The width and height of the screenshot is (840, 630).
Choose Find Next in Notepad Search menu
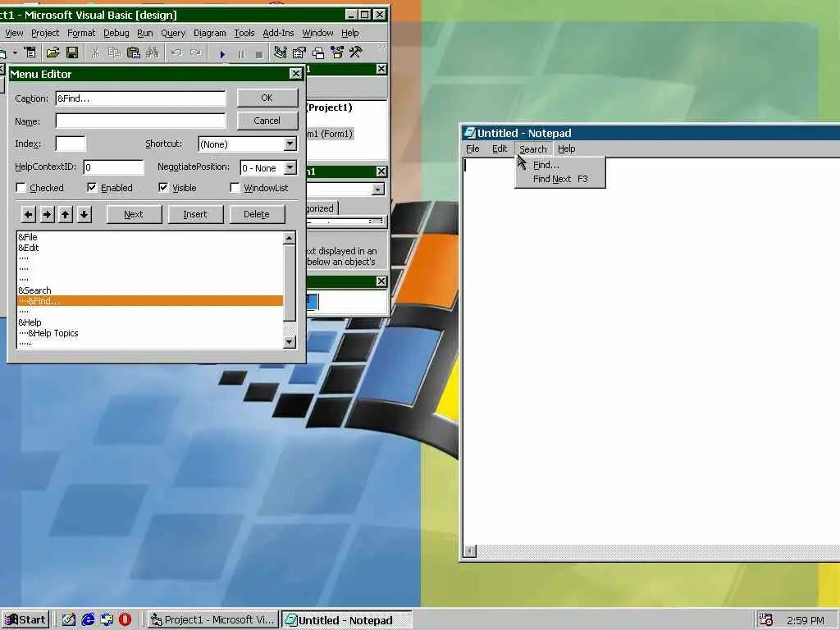coord(559,179)
